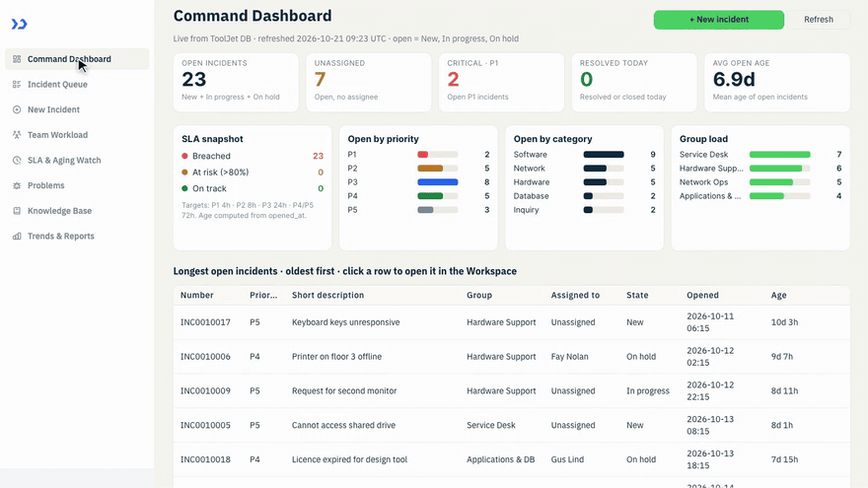Click the Assigned to column header

coord(575,295)
